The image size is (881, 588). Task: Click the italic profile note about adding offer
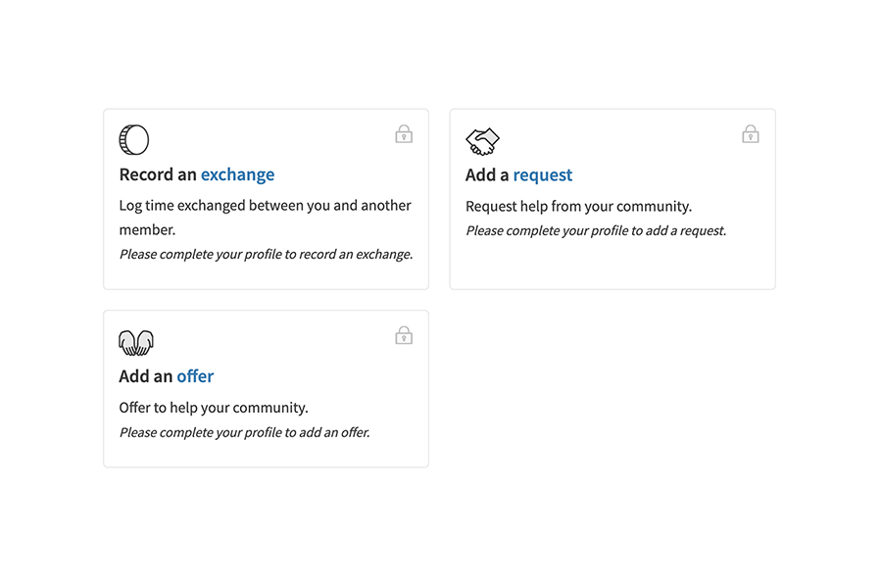coord(244,432)
